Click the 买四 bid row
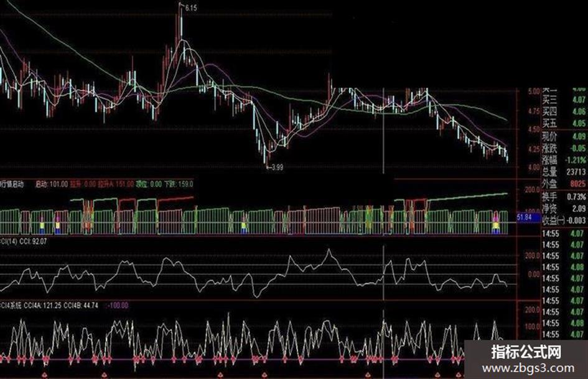The height and width of the screenshot is (379, 588). pyautogui.click(x=564, y=111)
